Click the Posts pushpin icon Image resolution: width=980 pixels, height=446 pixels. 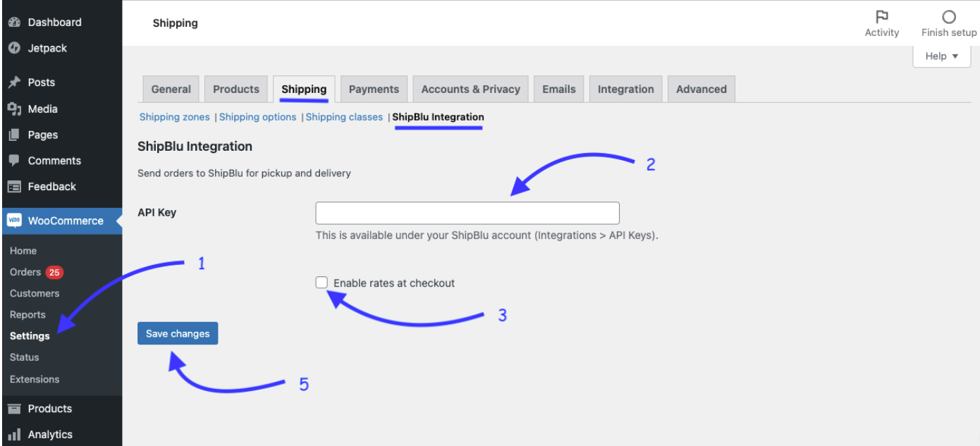pos(14,82)
